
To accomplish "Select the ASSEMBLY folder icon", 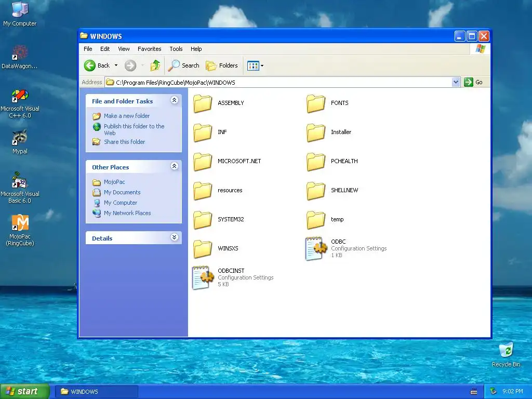I will pos(203,103).
